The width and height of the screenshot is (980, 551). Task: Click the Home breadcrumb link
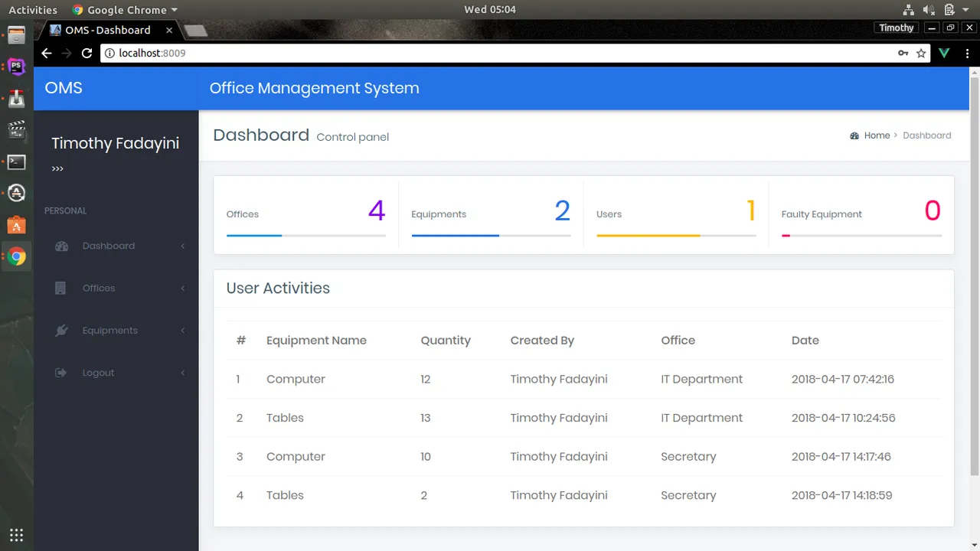[877, 135]
